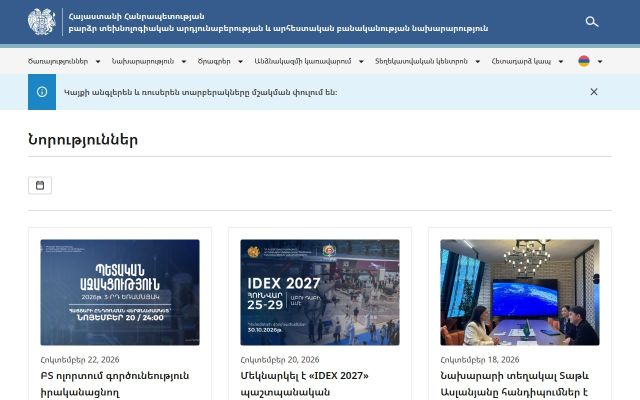Open the search magnifier icon
Image resolution: width=640 pixels, height=400 pixels.
592,22
